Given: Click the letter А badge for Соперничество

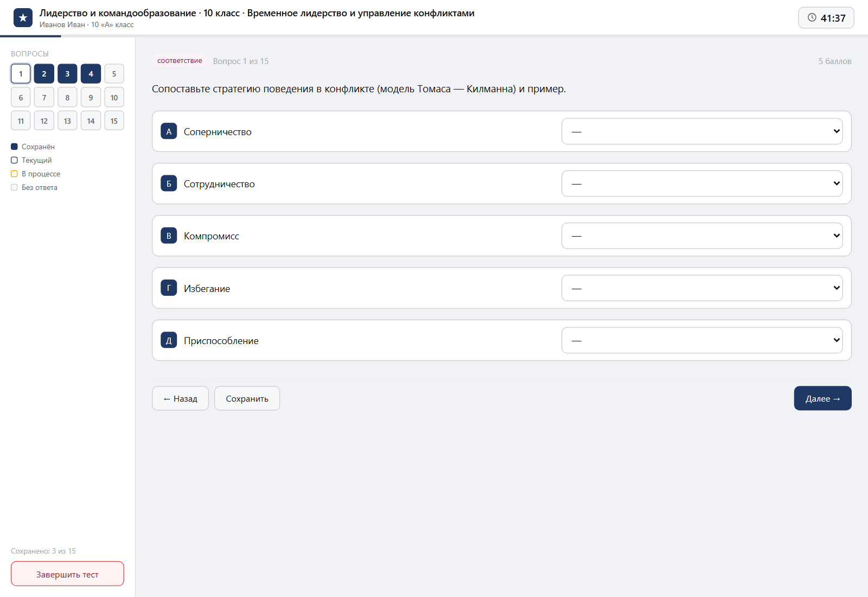Looking at the screenshot, I should click(169, 131).
